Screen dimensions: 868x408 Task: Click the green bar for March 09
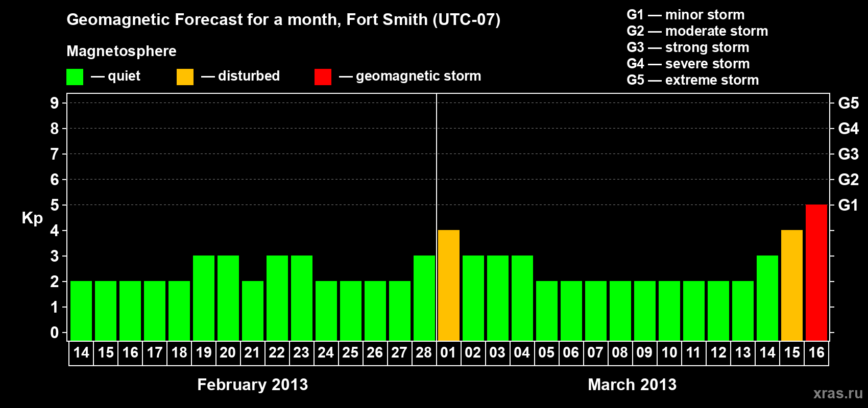tap(645, 311)
